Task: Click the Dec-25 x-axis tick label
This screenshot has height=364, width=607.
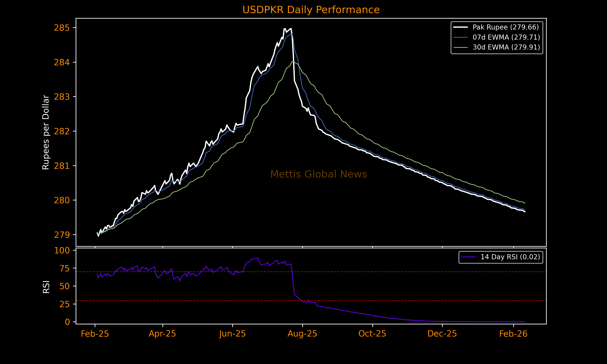Action: click(442, 334)
